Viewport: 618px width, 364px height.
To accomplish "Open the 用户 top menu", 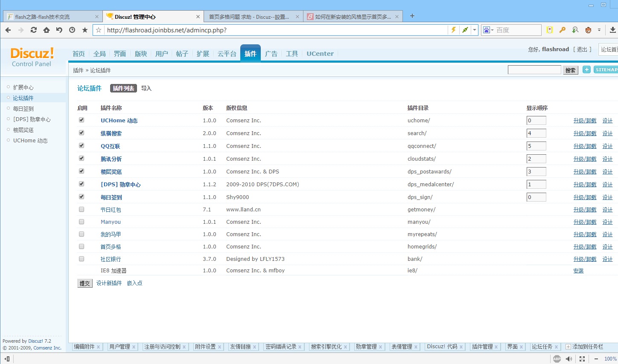I will point(162,54).
